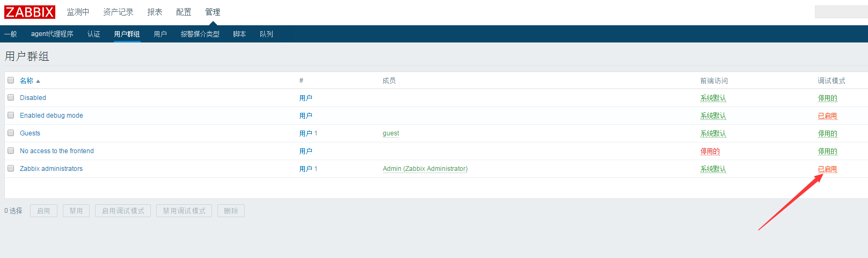
Task: Open the Zabbix administrators group
Action: point(51,169)
